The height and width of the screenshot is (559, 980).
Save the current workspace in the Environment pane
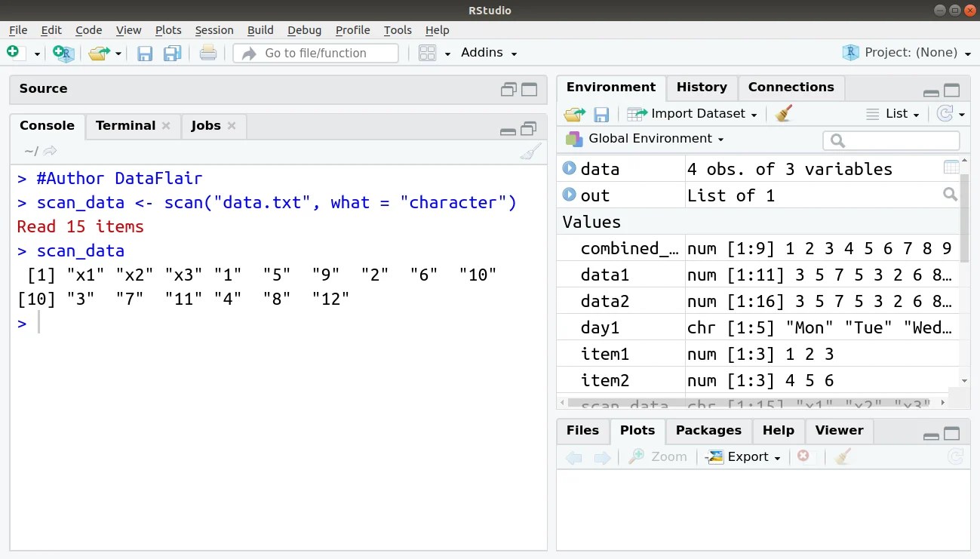(x=601, y=113)
